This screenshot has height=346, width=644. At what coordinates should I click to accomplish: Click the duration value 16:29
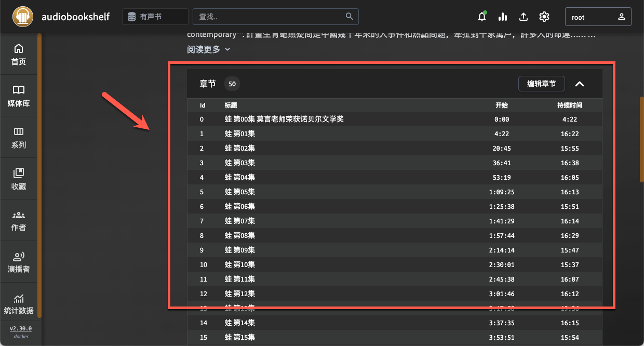tap(570, 235)
